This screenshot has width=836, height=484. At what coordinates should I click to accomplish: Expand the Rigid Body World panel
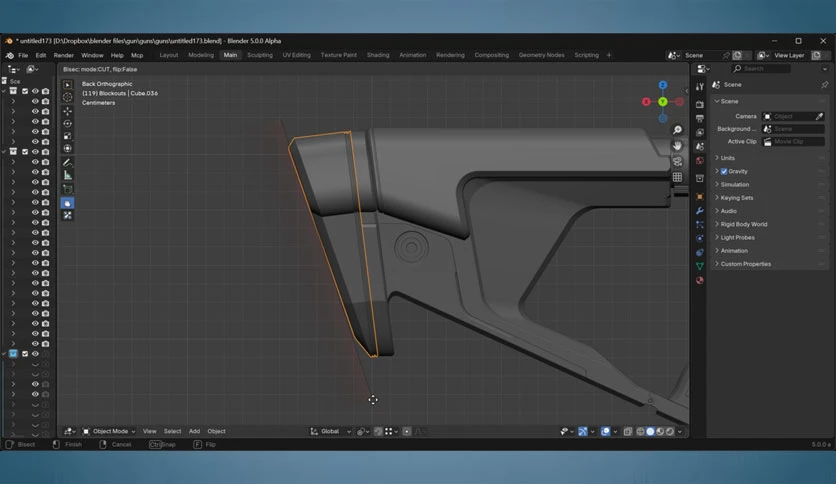tap(769, 224)
